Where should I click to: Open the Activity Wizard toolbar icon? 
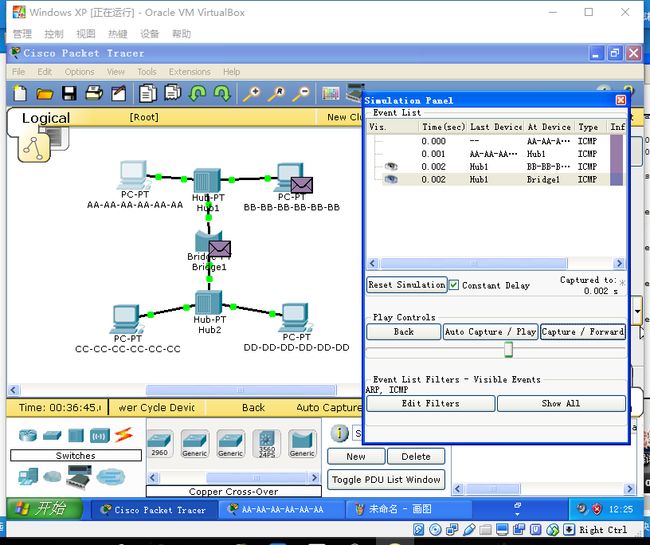[119, 93]
